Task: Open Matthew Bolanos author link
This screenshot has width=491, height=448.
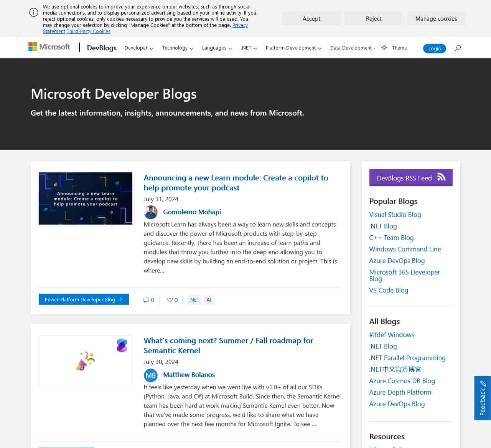Action: coord(189,375)
